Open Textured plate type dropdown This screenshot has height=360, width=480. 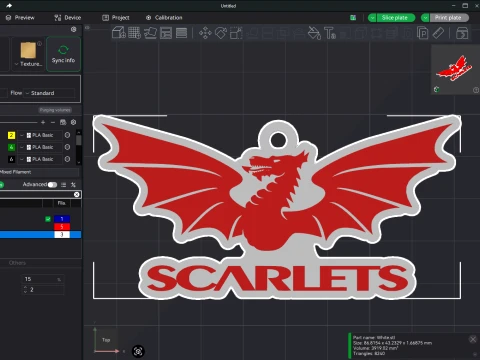(29, 64)
